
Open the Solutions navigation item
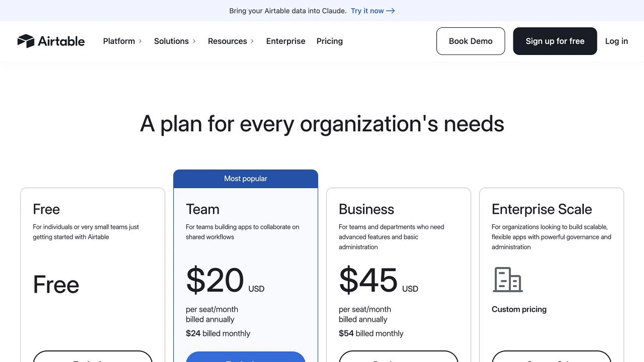click(171, 41)
